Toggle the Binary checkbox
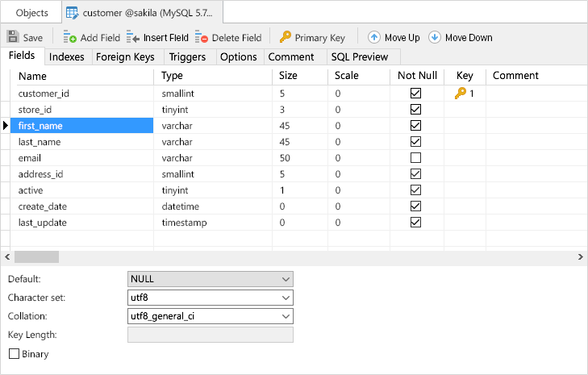The height and width of the screenshot is (375, 588). (14, 354)
